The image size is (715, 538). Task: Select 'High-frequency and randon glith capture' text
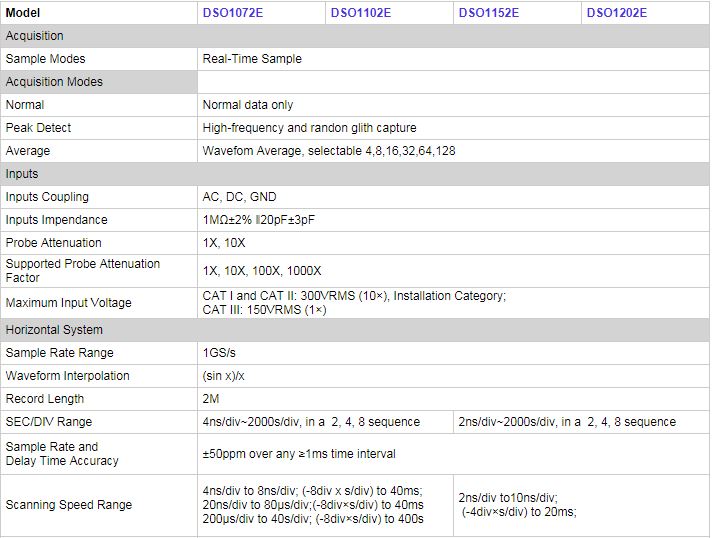[x=309, y=128]
